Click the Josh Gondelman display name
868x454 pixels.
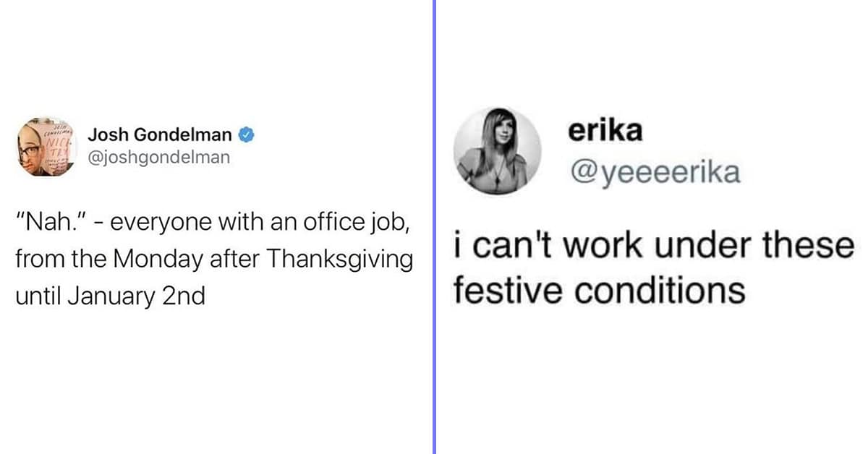(x=160, y=135)
